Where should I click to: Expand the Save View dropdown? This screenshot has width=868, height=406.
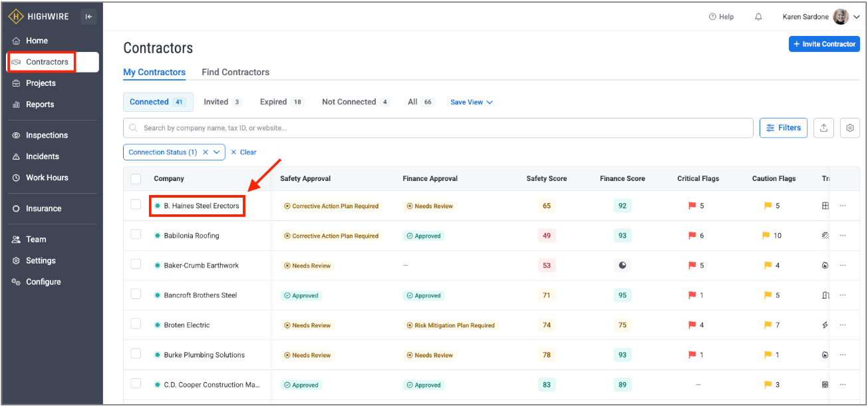point(471,102)
